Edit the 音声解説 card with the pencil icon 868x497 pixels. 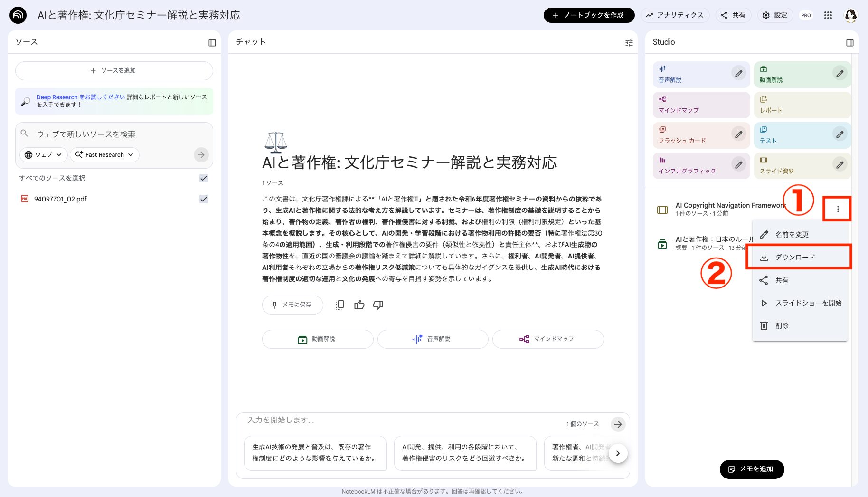point(738,74)
